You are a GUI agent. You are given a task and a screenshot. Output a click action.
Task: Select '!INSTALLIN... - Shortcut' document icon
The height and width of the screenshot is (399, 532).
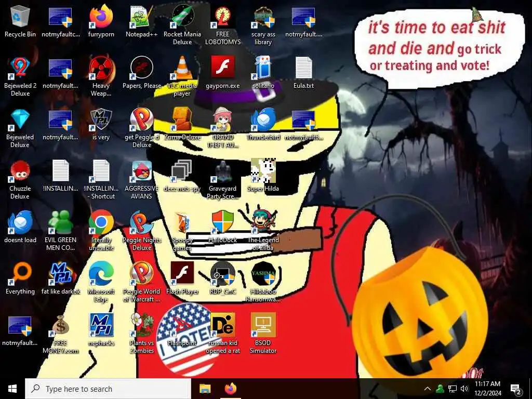pyautogui.click(x=101, y=171)
